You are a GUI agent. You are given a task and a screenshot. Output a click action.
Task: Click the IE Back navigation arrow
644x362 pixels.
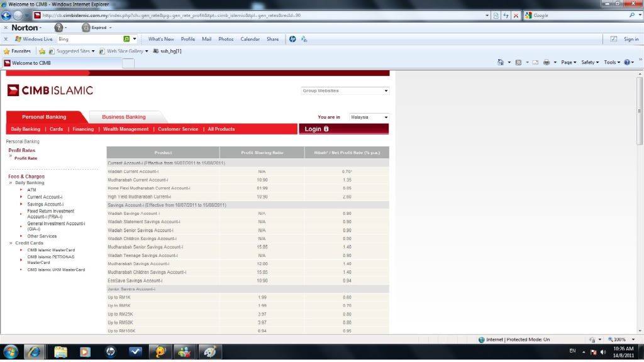pyautogui.click(x=8, y=16)
